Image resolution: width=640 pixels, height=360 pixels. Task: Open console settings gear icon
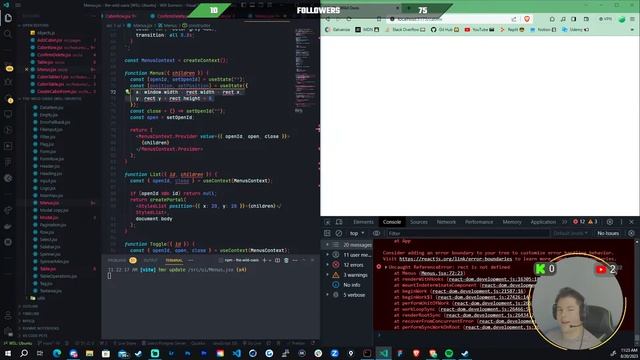[x=631, y=233]
